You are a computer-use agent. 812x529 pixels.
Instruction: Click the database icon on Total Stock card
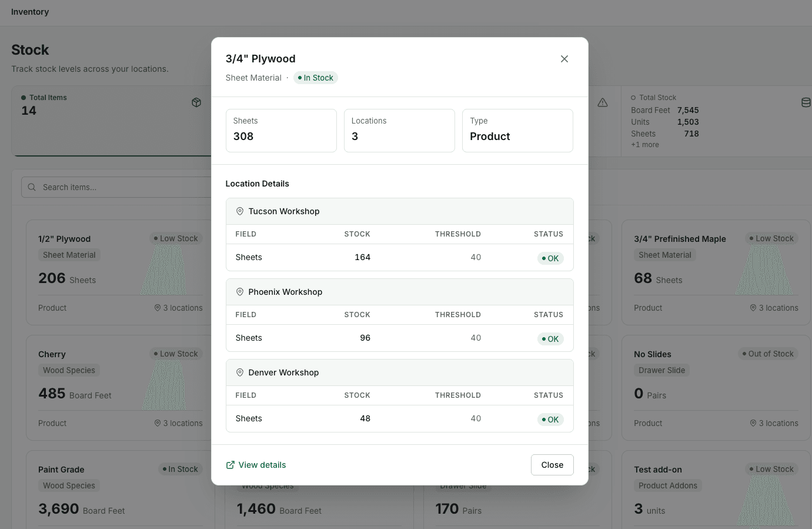coord(806,102)
